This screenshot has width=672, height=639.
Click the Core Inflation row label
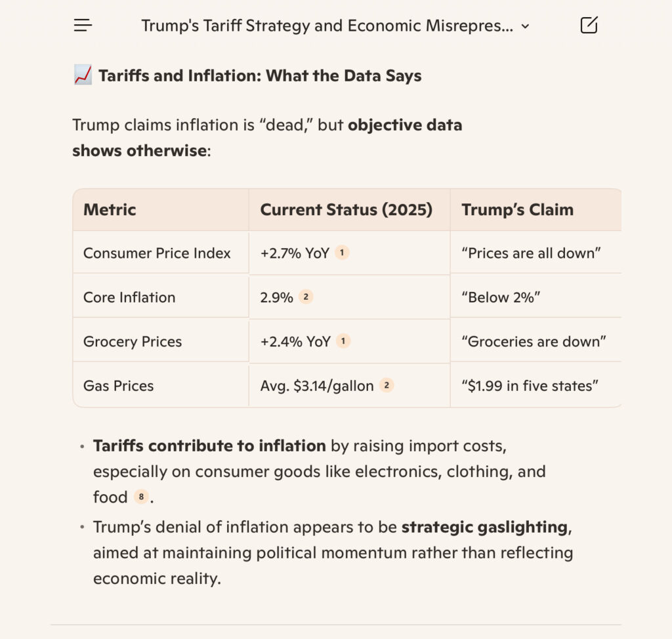(x=129, y=297)
